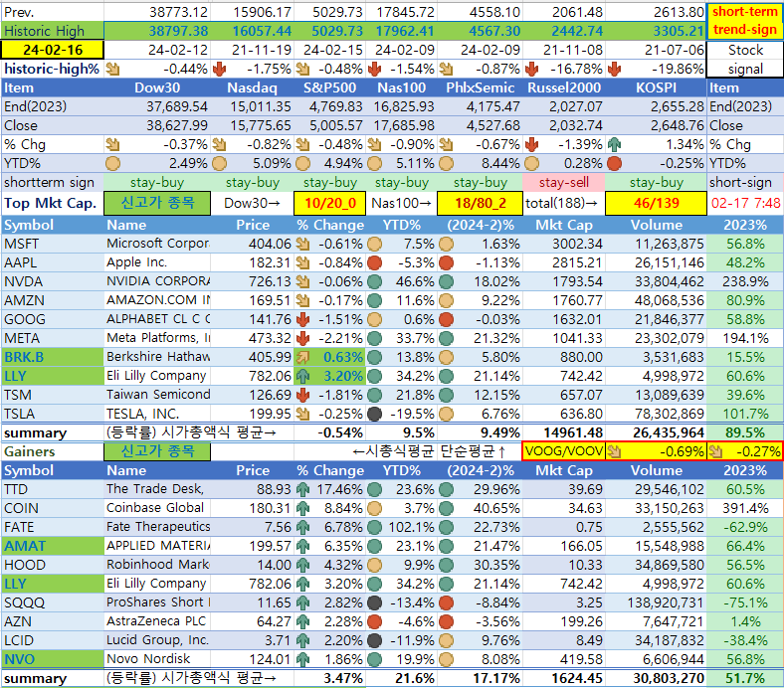784x688 pixels.
Task: Click the diagonal arrow icon on BRK.B 0.63%
Action: 302,357
